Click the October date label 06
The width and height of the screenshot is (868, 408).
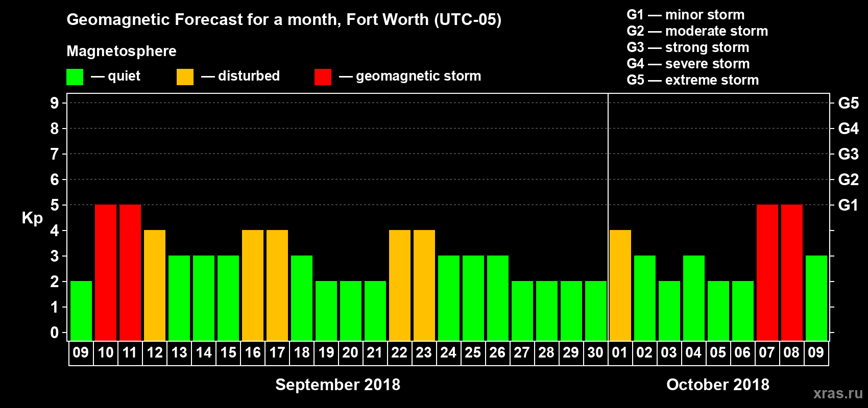coord(743,352)
